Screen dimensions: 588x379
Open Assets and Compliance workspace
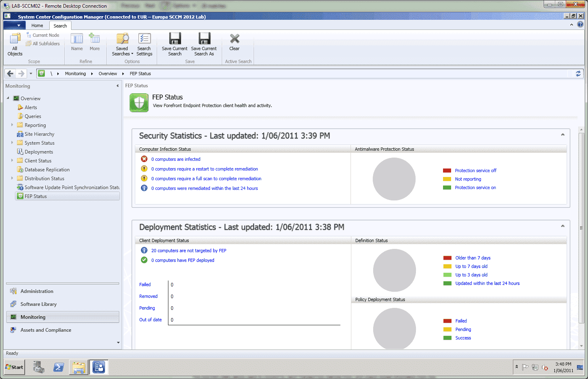pyautogui.click(x=63, y=330)
